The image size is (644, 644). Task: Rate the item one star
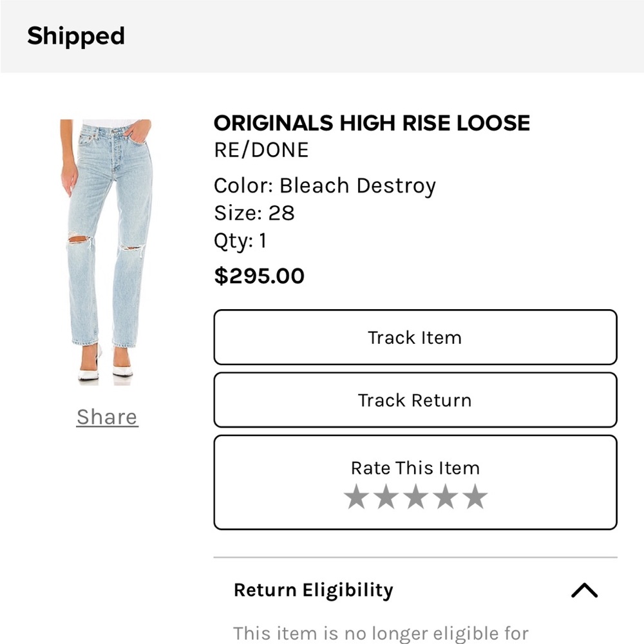click(x=355, y=497)
